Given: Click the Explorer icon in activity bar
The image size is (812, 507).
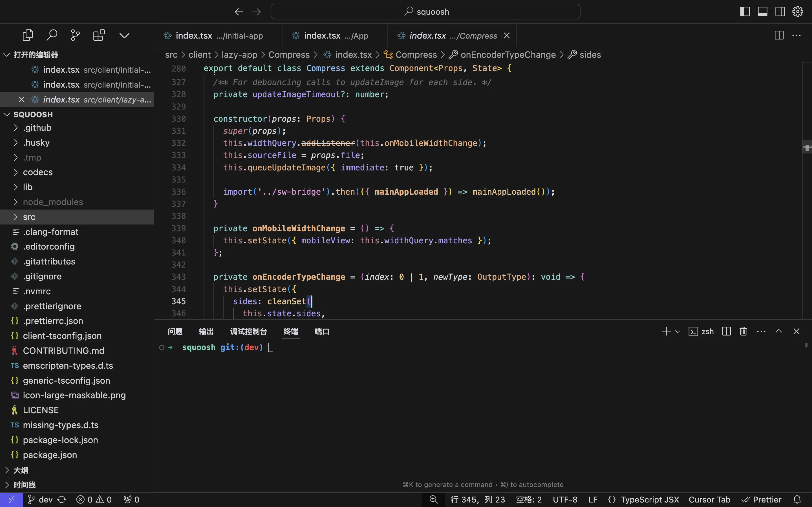Looking at the screenshot, I should [x=27, y=35].
